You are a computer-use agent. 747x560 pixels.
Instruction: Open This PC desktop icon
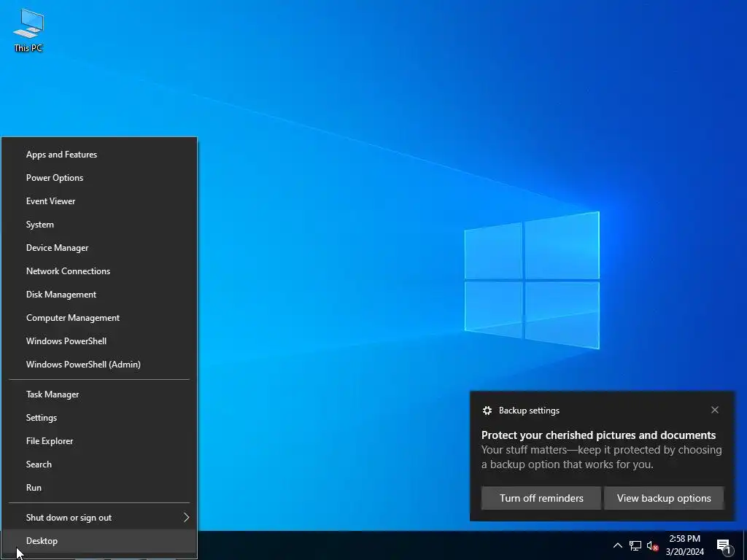(28, 30)
